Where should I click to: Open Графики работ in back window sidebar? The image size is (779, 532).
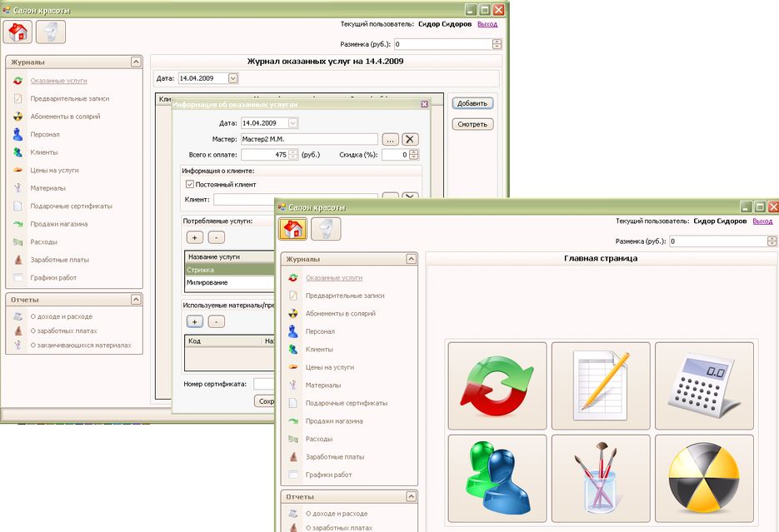tap(53, 278)
